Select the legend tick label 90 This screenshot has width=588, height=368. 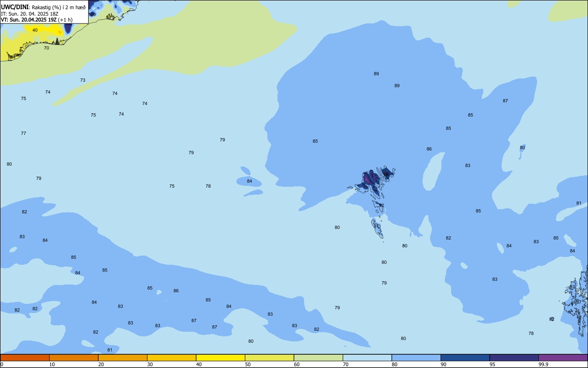point(444,364)
